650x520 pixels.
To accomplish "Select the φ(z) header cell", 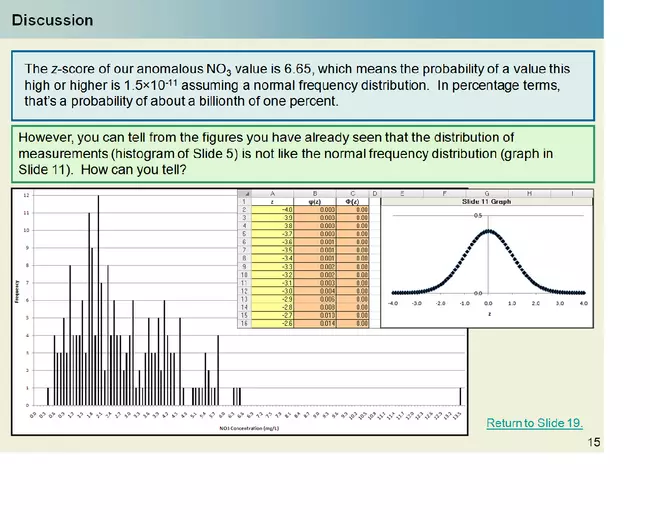I will [x=315, y=200].
